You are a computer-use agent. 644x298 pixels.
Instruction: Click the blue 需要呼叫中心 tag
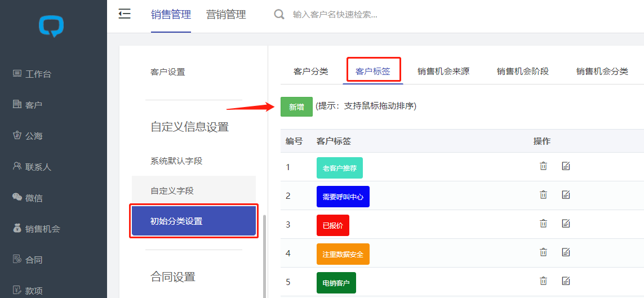pos(343,197)
